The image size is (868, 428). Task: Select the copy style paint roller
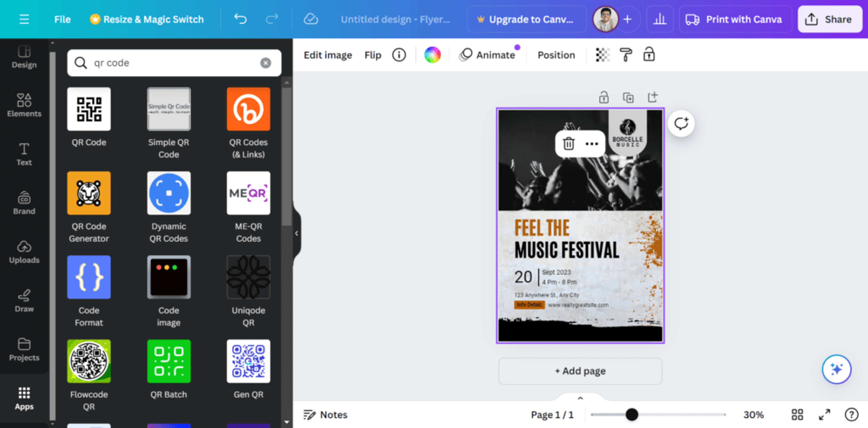(x=626, y=55)
